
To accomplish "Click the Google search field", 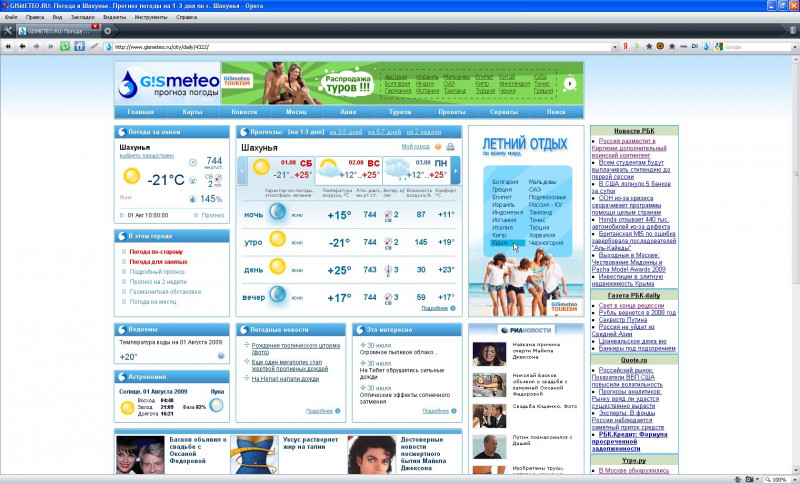I will pos(758,47).
